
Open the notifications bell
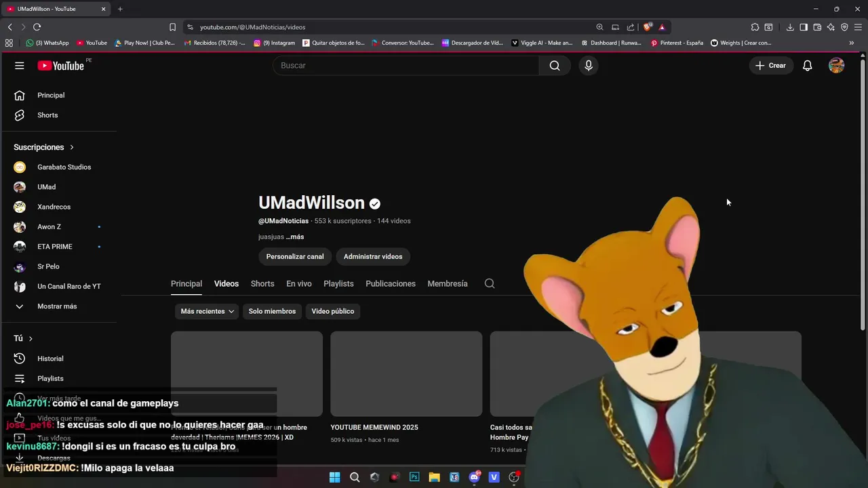808,66
